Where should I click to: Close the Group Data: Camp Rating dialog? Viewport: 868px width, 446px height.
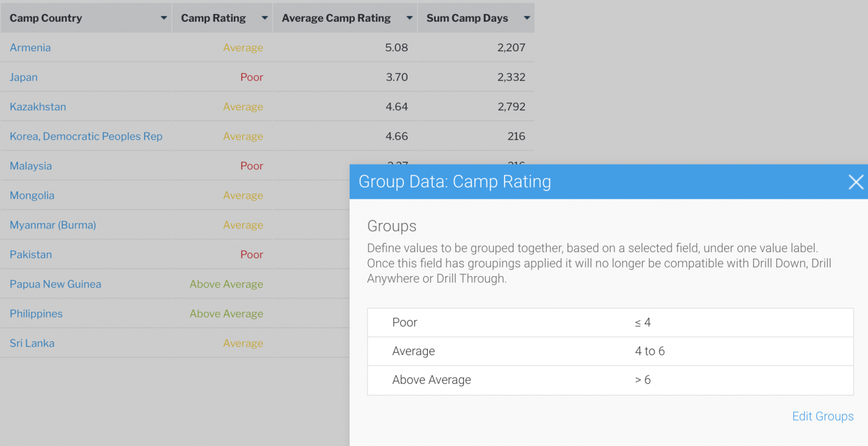point(856,181)
